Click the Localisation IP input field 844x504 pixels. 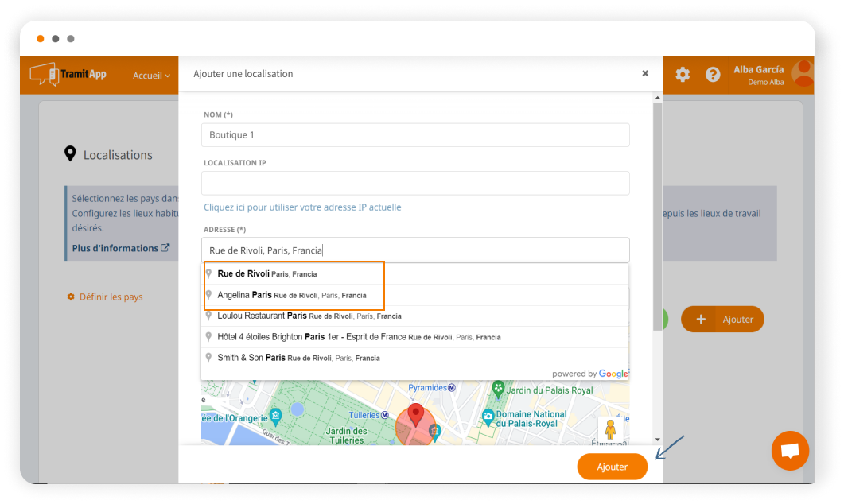click(415, 183)
